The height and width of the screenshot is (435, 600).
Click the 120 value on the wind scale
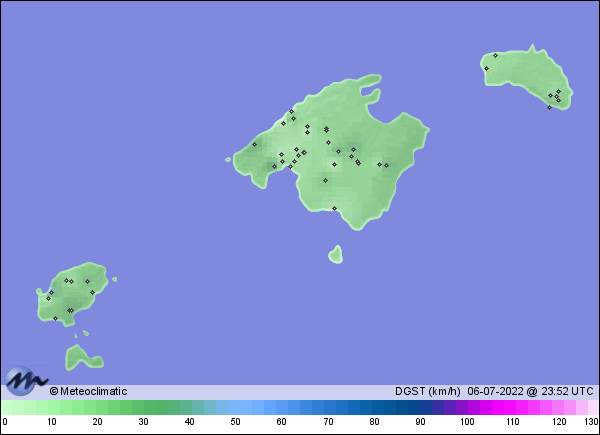click(559, 422)
